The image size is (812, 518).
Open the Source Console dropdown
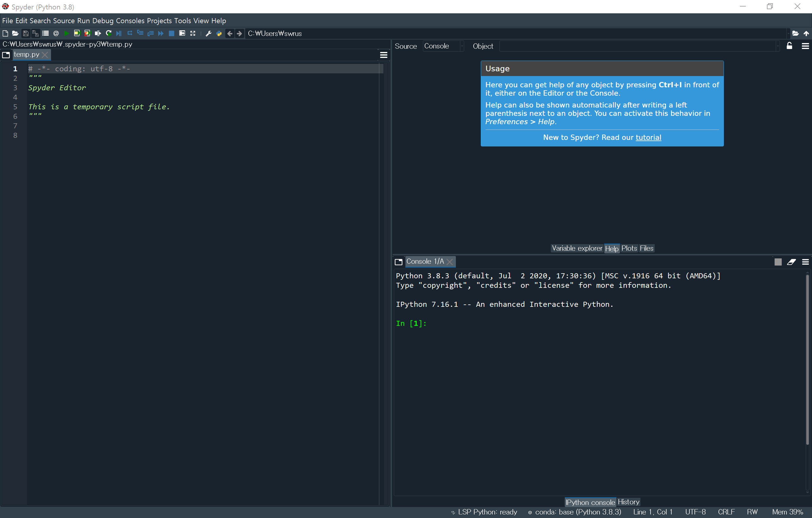[443, 46]
